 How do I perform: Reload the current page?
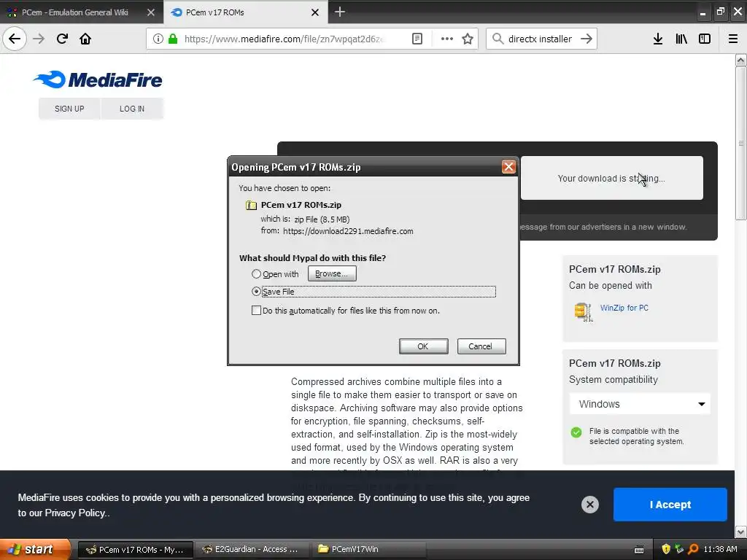tap(62, 39)
